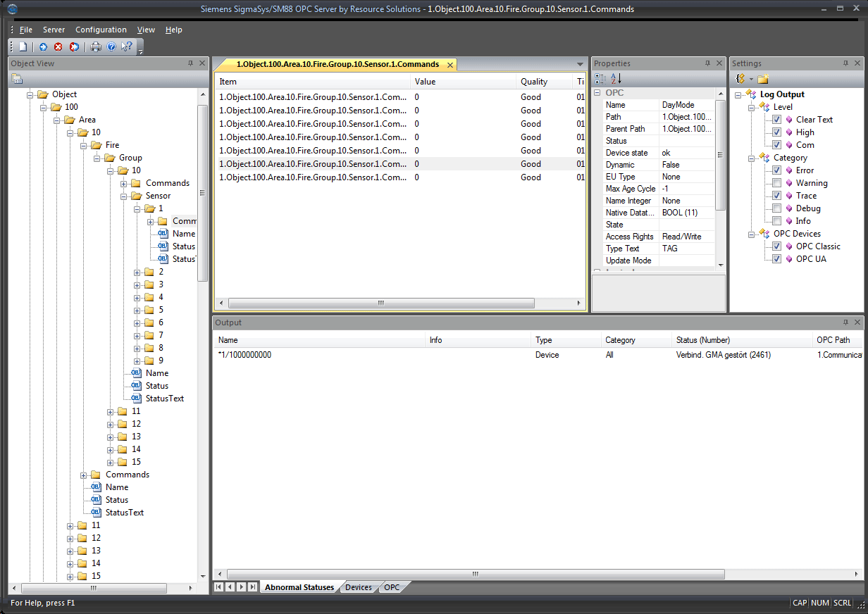
Task: Select the StatusText item under Group 10
Action: click(x=164, y=399)
